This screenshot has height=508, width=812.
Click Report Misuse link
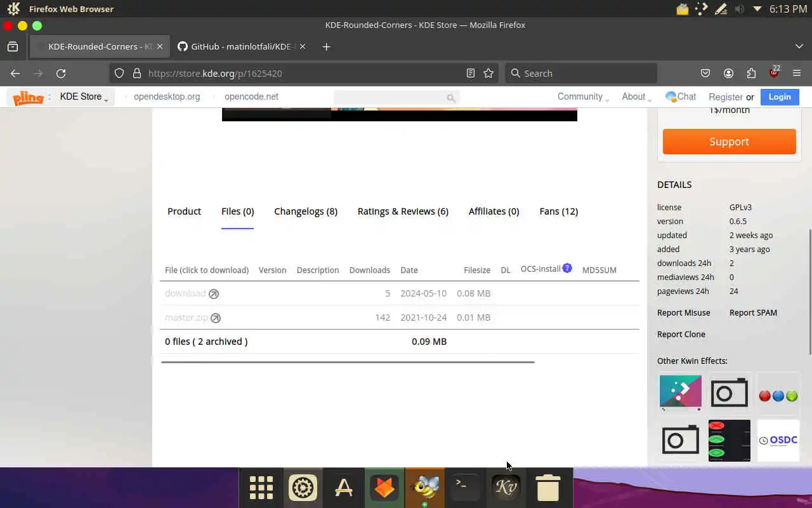coord(684,312)
